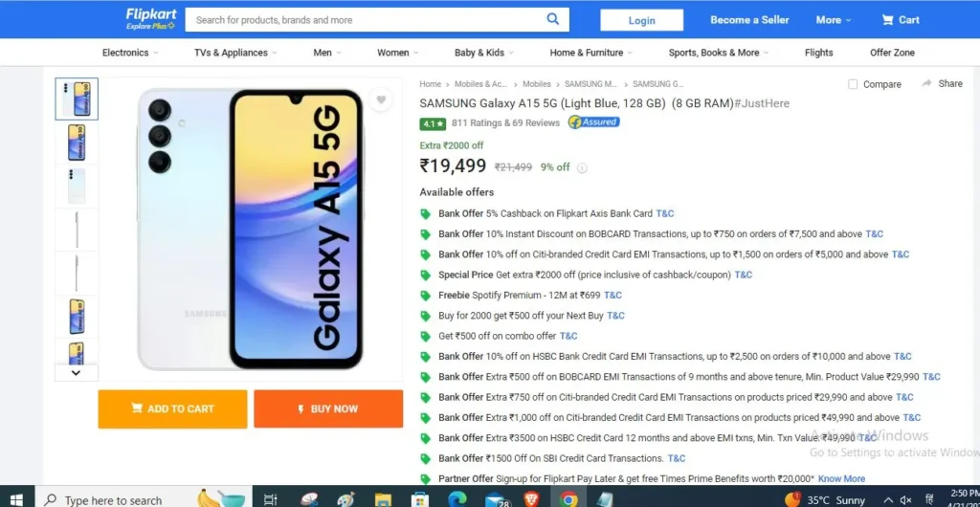
Task: Click the Flipkart Assured badge
Action: [593, 122]
